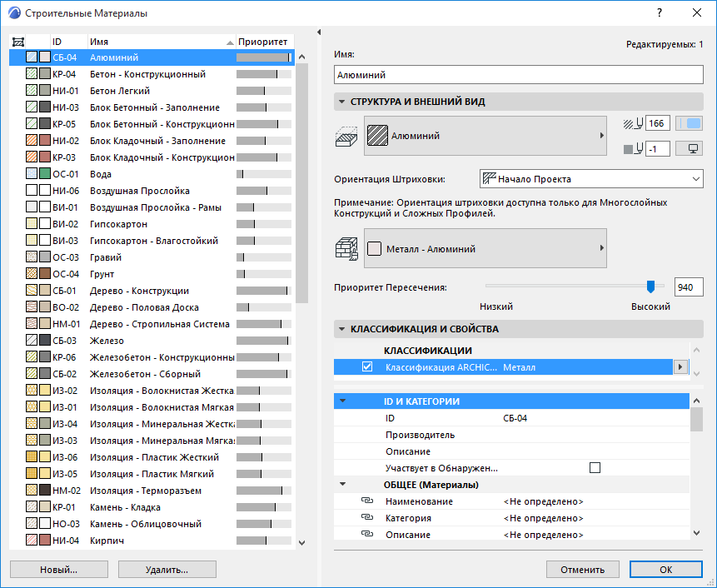This screenshot has height=588, width=717.
Task: Select Изоляция - Волокнистая Мягкая row
Action: click(x=152, y=407)
